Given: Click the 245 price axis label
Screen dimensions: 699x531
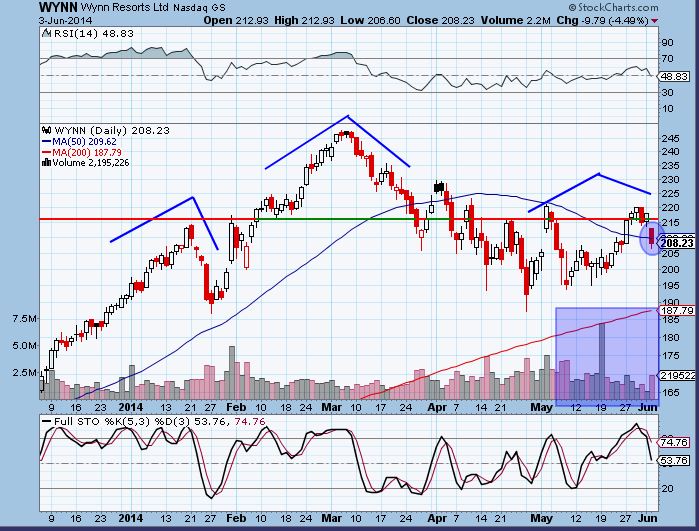Looking at the screenshot, I should 670,139.
